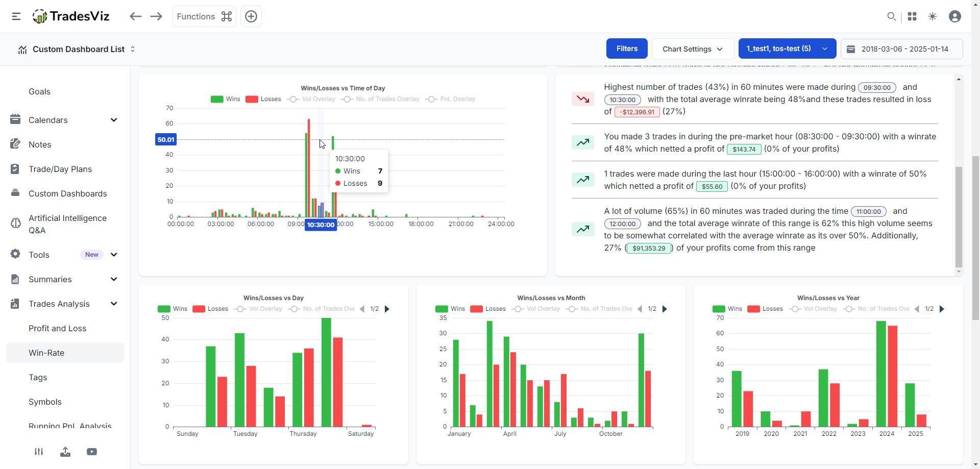This screenshot has height=469, width=980.
Task: Open the user account profile icon
Action: (x=955, y=16)
